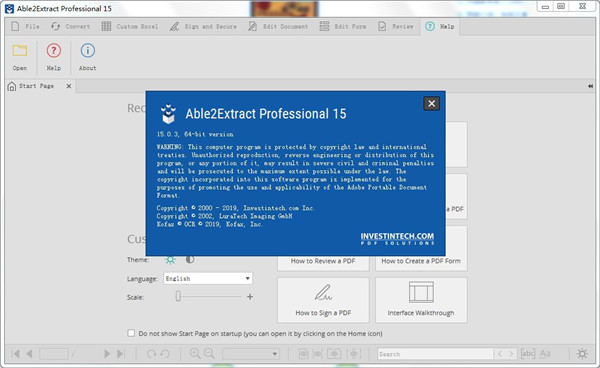Screen dimensions: 600x368
Task: Switch to the Edit Form tab
Action: click(x=343, y=26)
